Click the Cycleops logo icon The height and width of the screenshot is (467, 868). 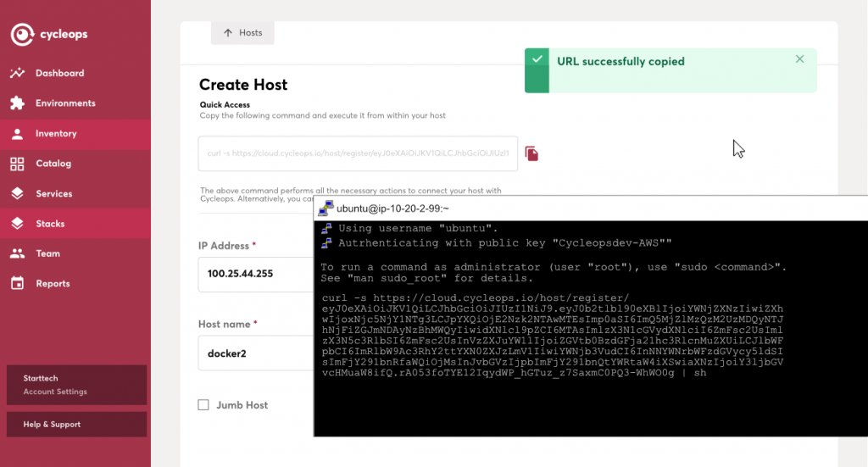[22, 34]
